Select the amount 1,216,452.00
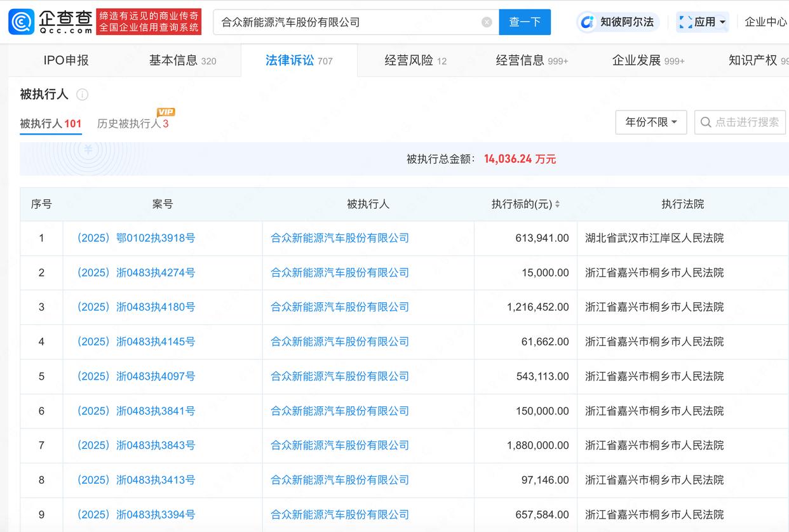The width and height of the screenshot is (789, 532). point(538,307)
